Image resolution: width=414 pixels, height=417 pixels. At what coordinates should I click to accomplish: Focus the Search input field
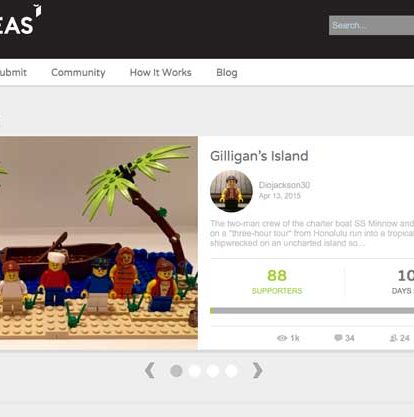click(x=371, y=25)
